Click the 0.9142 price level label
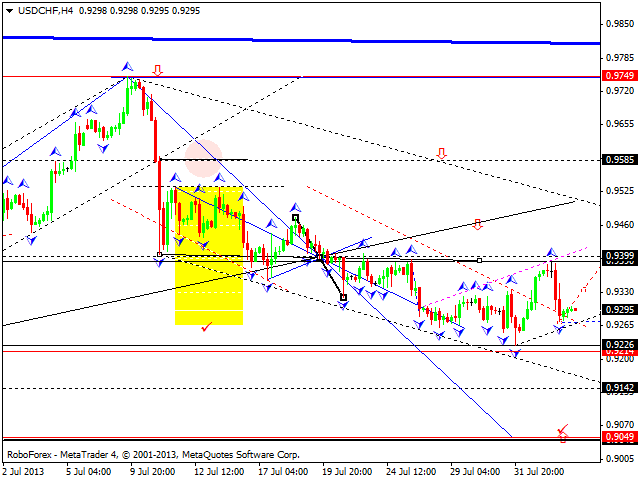 point(617,388)
